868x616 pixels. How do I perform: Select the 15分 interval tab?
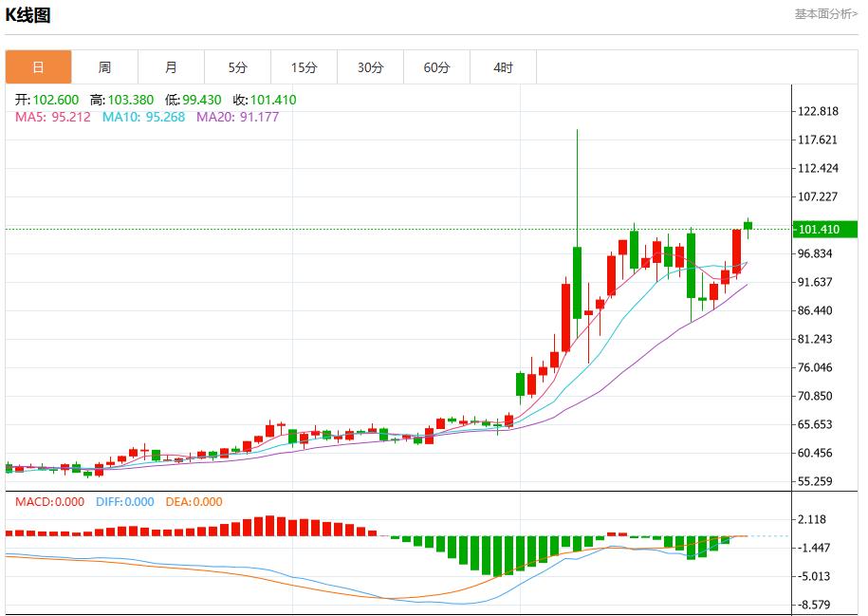click(304, 67)
